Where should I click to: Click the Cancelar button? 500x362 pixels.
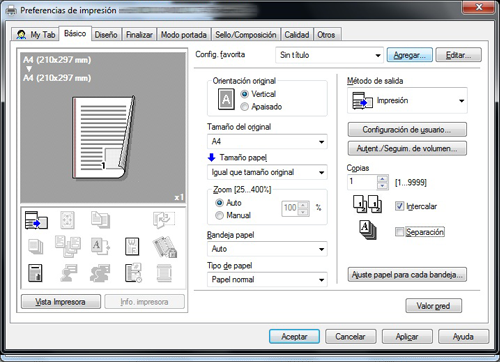pyautogui.click(x=350, y=337)
